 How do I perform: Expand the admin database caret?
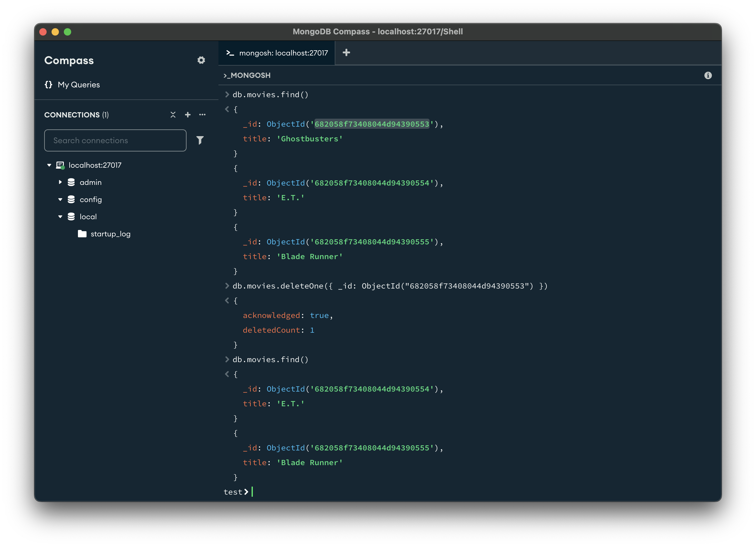point(60,182)
